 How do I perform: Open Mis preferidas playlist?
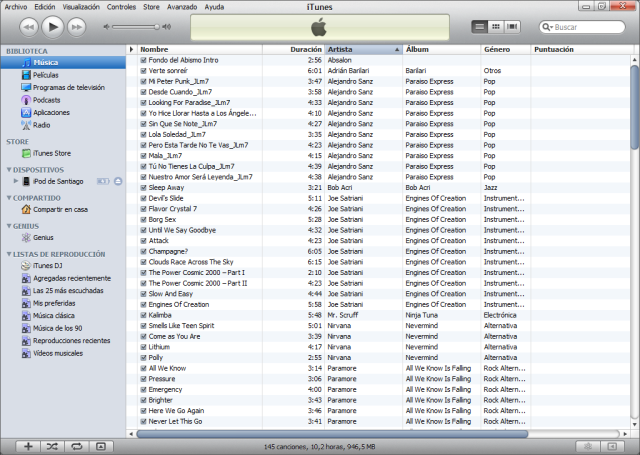pos(49,303)
